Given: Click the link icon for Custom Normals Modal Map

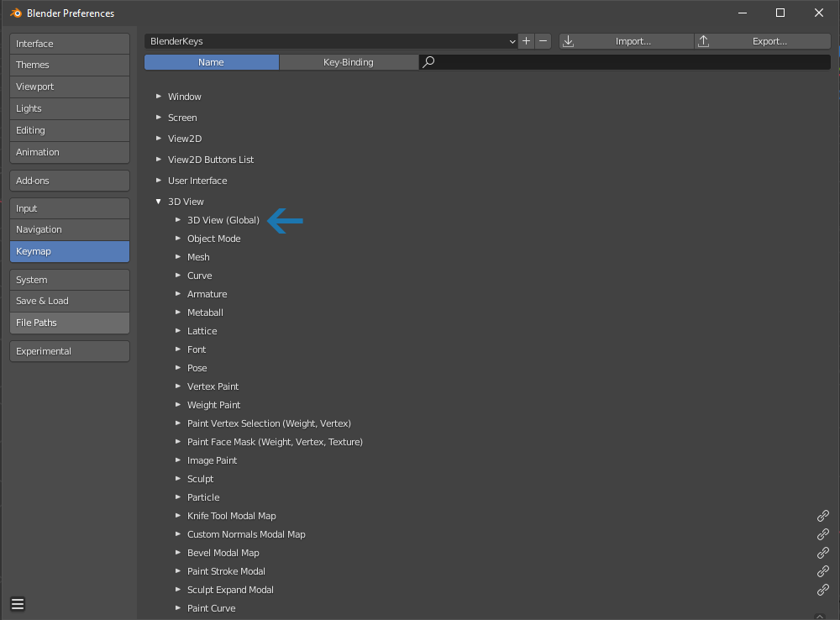Looking at the screenshot, I should click(823, 534).
